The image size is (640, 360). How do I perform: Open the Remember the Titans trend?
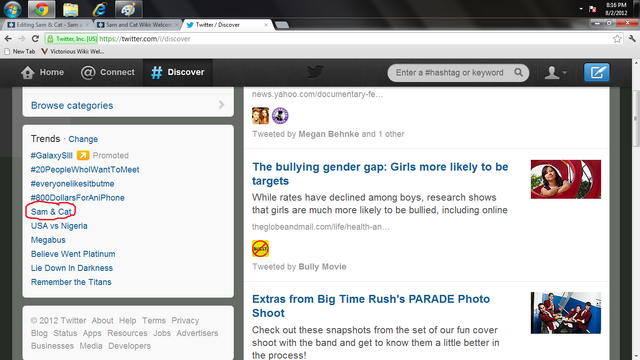coord(71,282)
